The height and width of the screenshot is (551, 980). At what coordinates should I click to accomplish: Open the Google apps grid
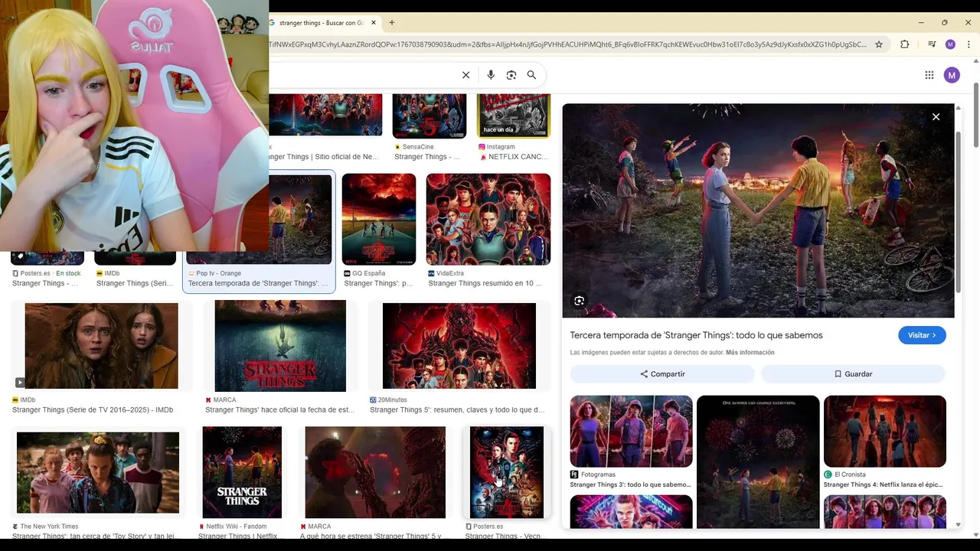pyautogui.click(x=929, y=75)
